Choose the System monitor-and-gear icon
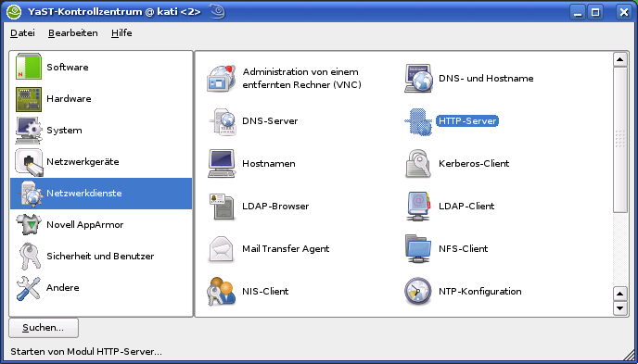 [29, 130]
